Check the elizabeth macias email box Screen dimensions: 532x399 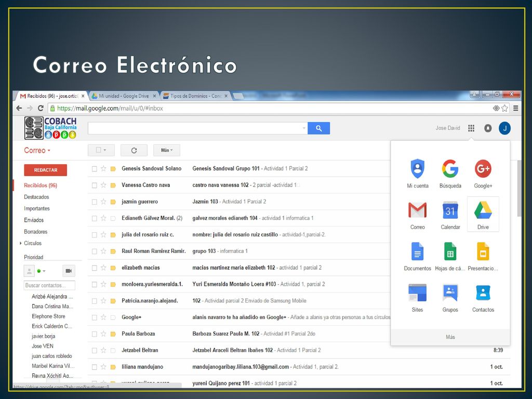[x=95, y=268]
